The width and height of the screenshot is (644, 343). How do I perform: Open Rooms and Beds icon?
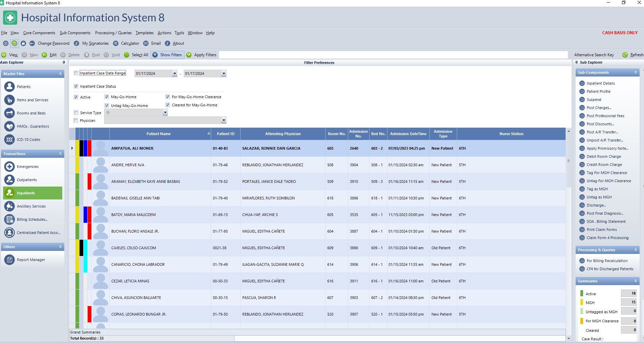9,113
